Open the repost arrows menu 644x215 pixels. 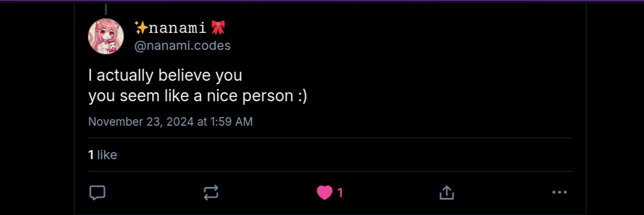click(x=211, y=192)
